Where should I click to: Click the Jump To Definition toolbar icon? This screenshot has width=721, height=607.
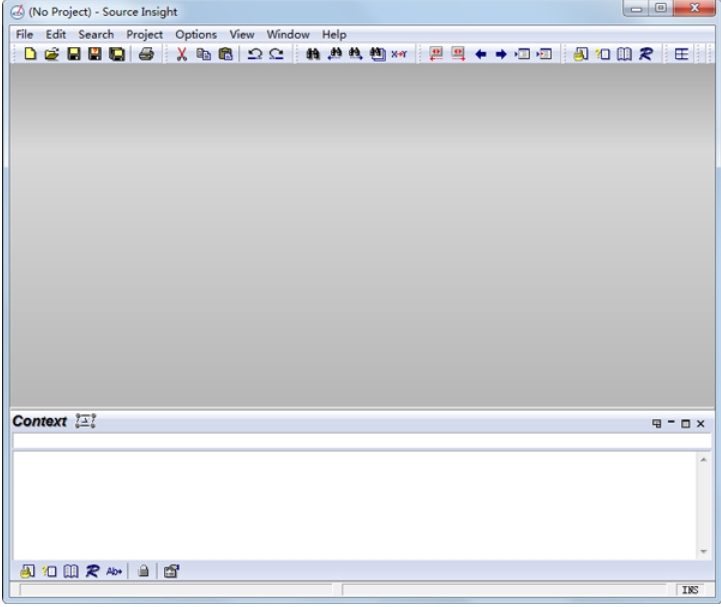522,54
